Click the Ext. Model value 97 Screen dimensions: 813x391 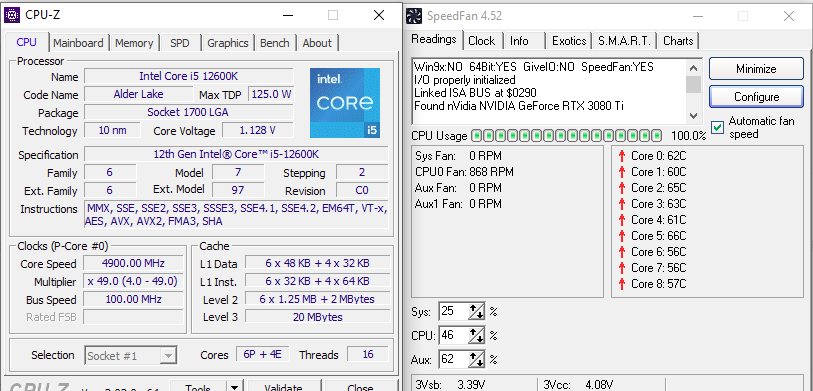[238, 190]
